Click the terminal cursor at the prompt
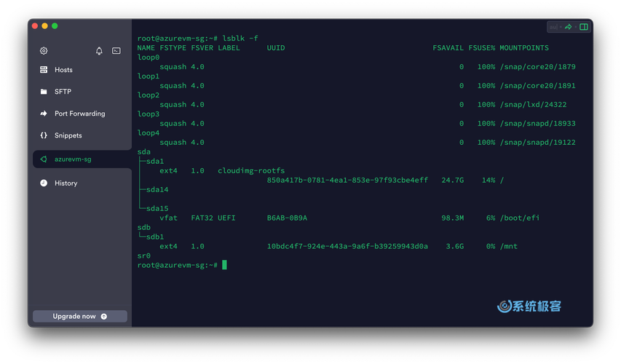Image resolution: width=621 pixels, height=364 pixels. [x=224, y=265]
